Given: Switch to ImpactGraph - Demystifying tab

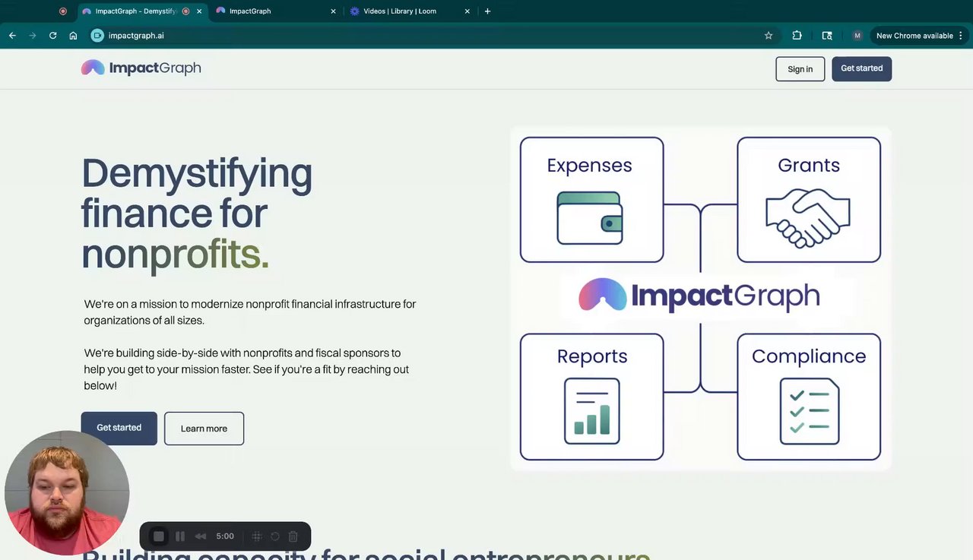Looking at the screenshot, I should pos(143,11).
